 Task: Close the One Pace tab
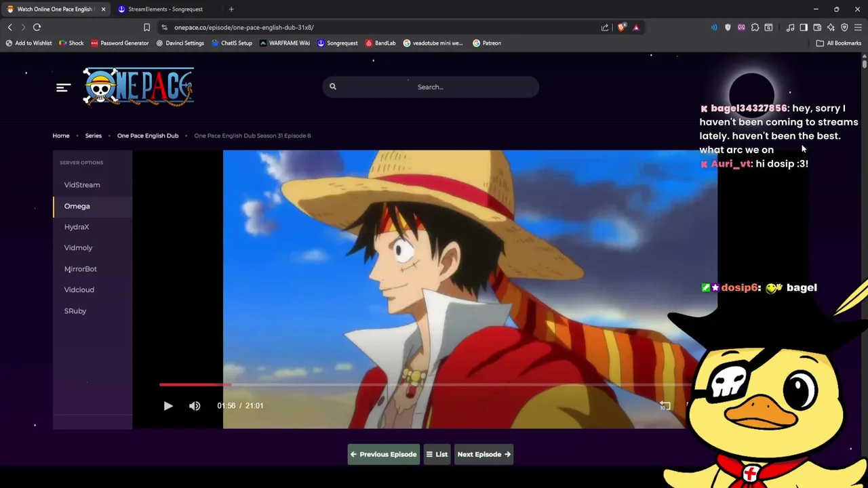[103, 9]
